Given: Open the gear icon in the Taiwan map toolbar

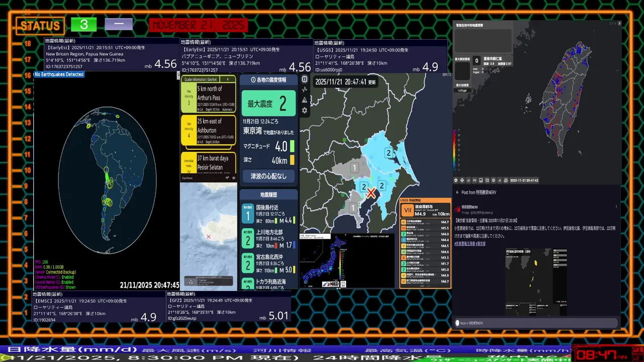Looking at the screenshot, I should click(456, 180).
